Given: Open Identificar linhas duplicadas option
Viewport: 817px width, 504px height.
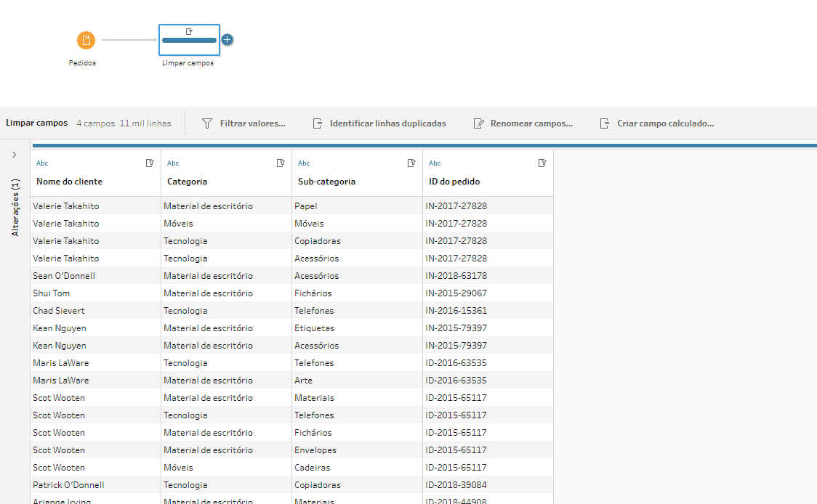Looking at the screenshot, I should tap(379, 123).
